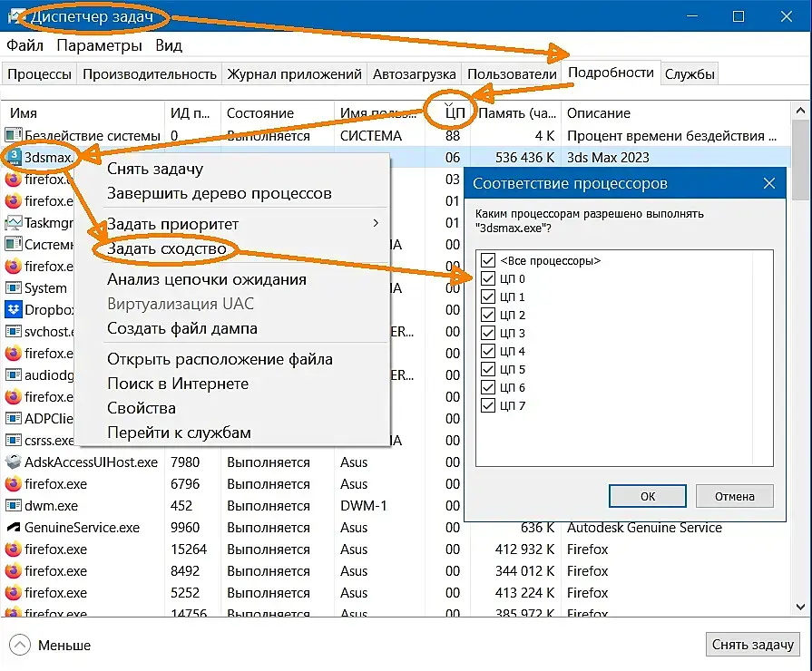812x671 pixels.
Task: Click the system idle process icon
Action: [14, 136]
